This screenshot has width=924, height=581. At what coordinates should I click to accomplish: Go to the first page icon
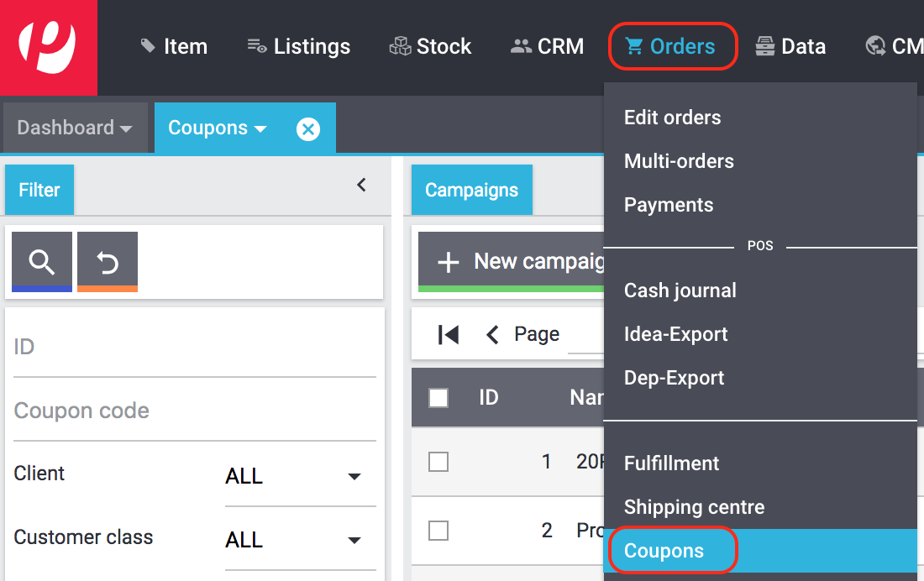[x=449, y=335]
